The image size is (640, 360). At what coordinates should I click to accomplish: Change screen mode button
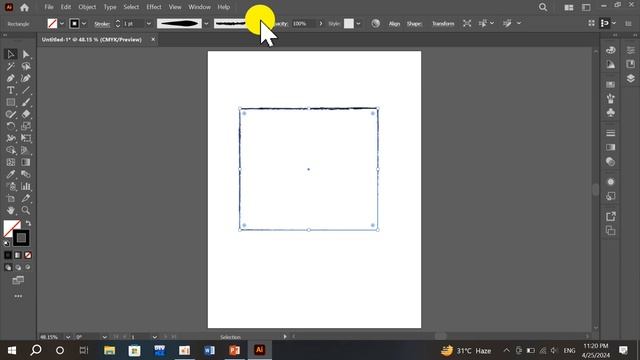[18, 280]
